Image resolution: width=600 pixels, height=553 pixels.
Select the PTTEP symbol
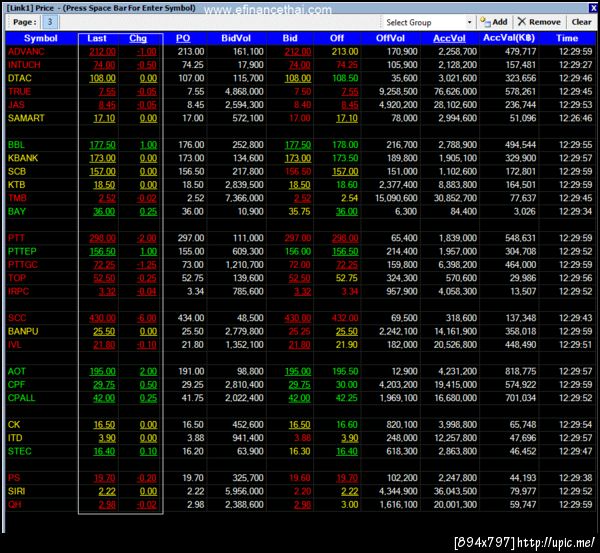[x=22, y=251]
